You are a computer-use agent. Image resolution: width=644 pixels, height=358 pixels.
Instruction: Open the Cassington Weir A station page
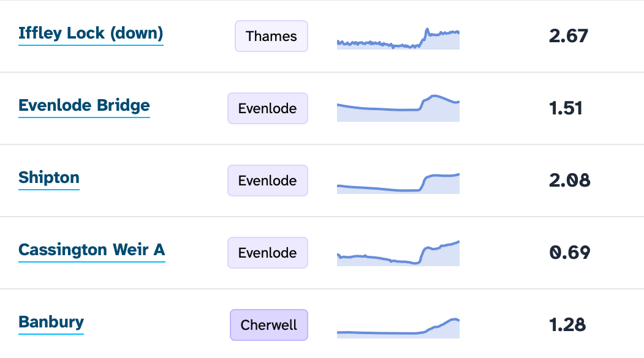point(91,250)
